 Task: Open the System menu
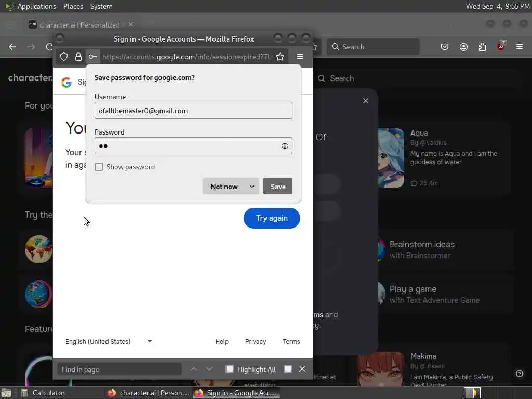101,6
